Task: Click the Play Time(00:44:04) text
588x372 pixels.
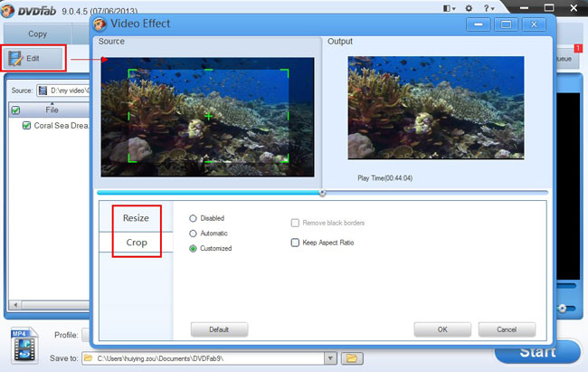Action: pyautogui.click(x=384, y=178)
